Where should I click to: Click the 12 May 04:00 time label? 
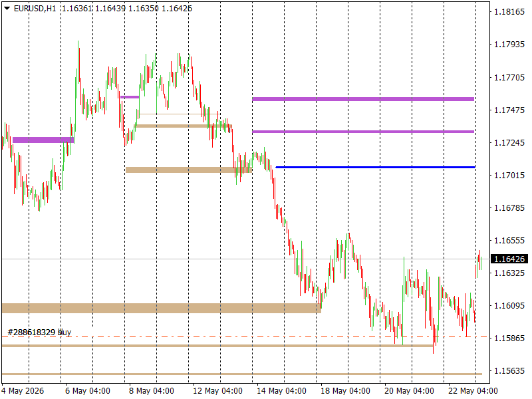(x=217, y=391)
